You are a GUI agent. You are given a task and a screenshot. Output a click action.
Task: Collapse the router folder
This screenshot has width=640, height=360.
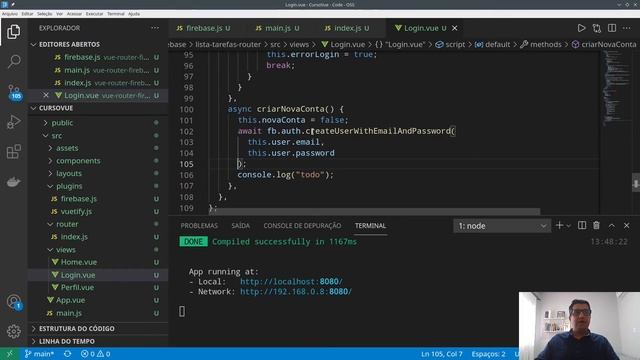tap(67, 224)
